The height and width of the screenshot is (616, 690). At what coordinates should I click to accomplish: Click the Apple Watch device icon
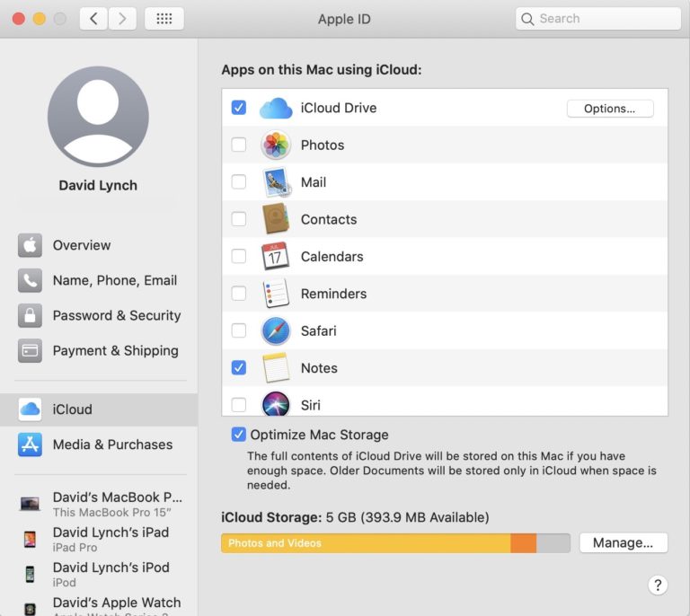[30, 609]
